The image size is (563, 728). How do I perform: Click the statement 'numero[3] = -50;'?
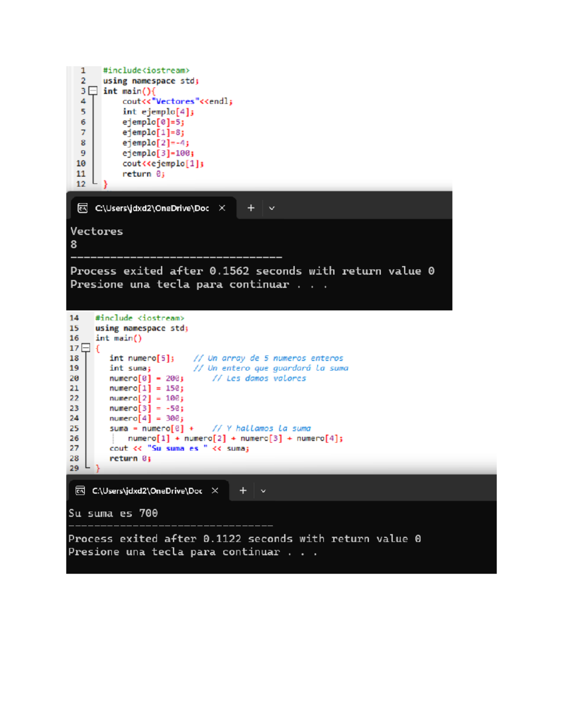pos(146,408)
